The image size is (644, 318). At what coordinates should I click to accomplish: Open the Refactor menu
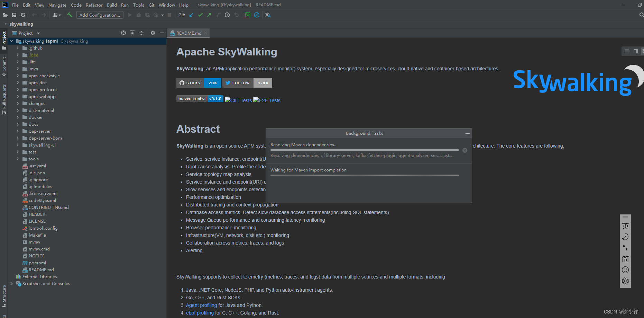click(x=94, y=5)
